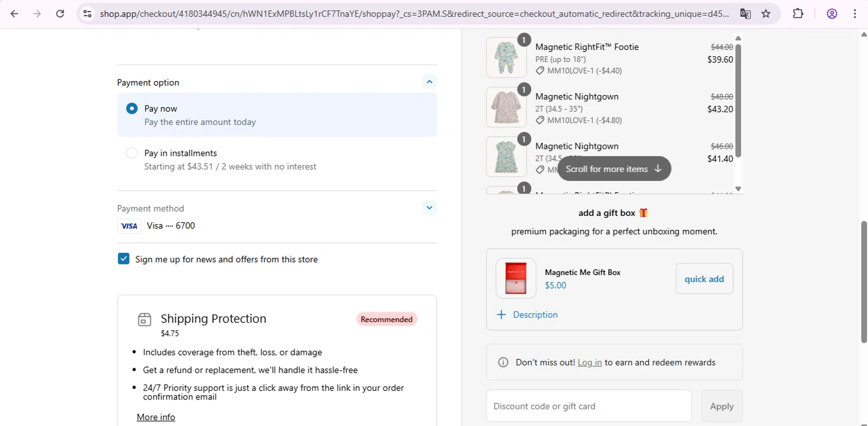Select the Pay now option
The image size is (868, 426).
pyautogui.click(x=132, y=108)
